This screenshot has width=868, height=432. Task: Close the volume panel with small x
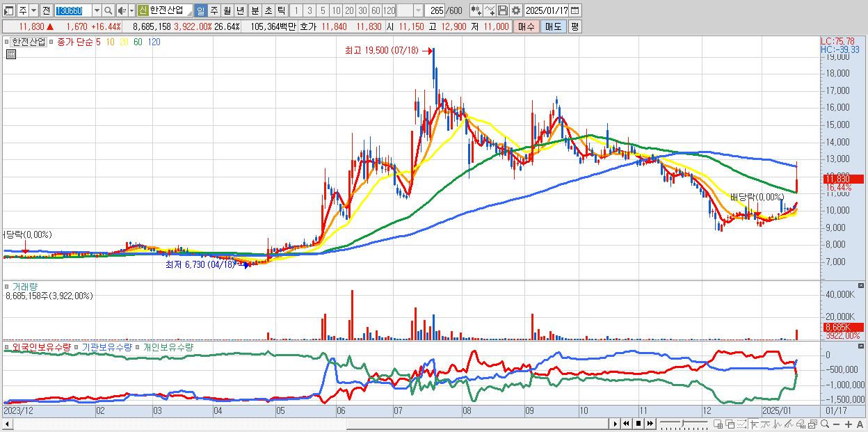tap(862, 286)
